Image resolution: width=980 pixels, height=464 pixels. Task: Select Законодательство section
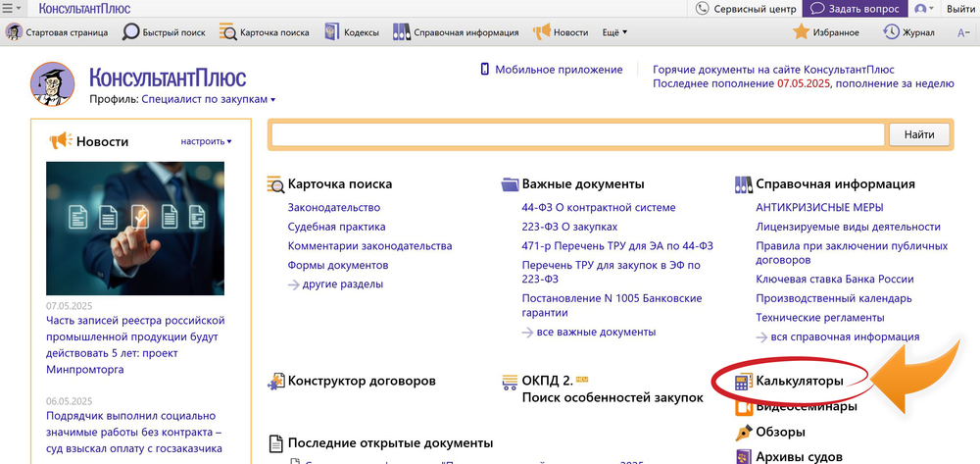pyautogui.click(x=334, y=208)
